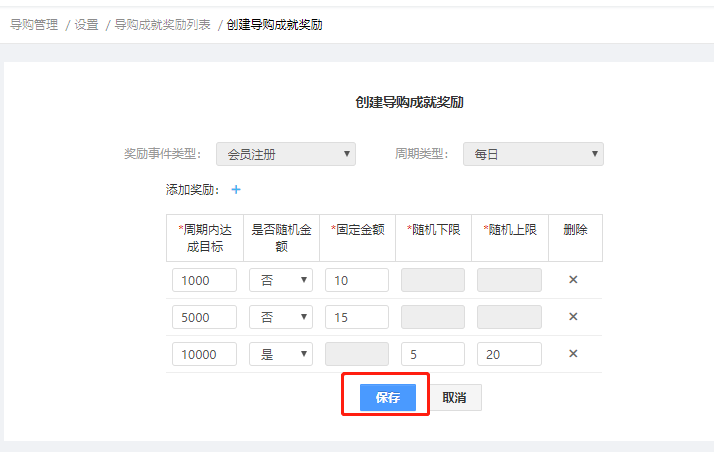Click the 周期类型 label

pos(422,154)
